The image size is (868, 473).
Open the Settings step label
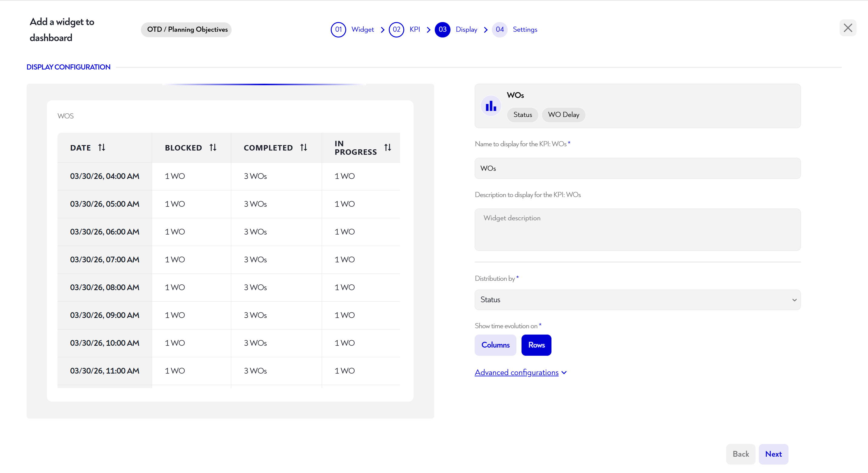pos(525,30)
